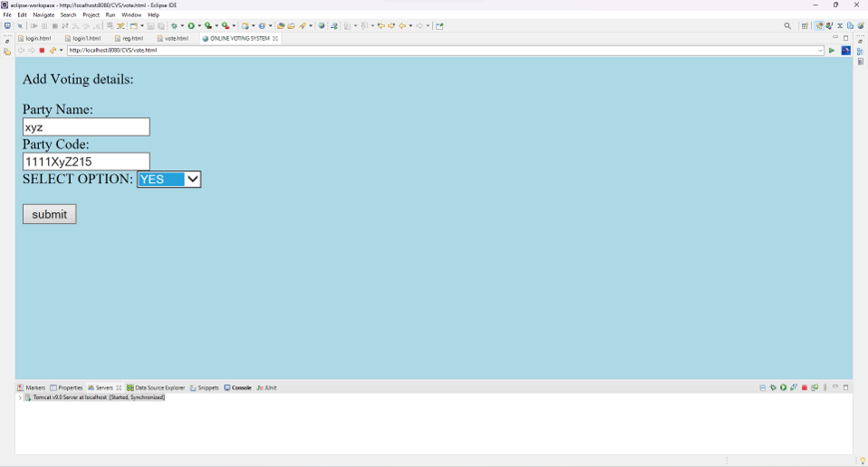Switch to Java EE perspective icon
Viewport: 868px width, 467px height.
[x=819, y=25]
